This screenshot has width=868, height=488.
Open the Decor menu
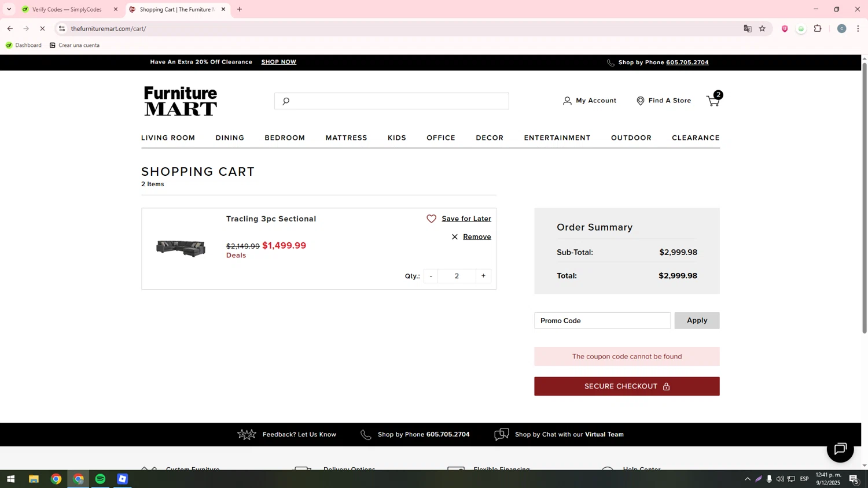point(490,138)
